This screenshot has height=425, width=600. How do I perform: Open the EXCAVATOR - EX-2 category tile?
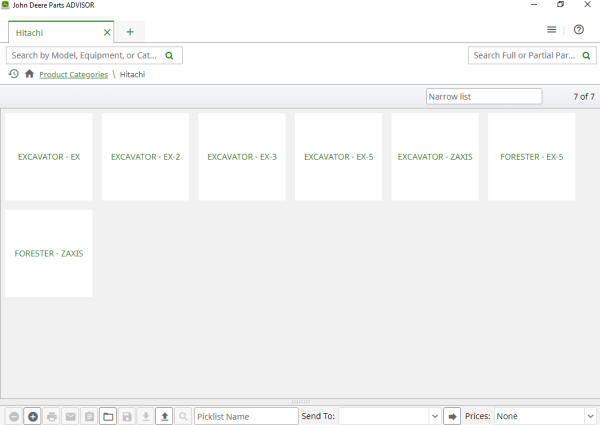pyautogui.click(x=145, y=157)
